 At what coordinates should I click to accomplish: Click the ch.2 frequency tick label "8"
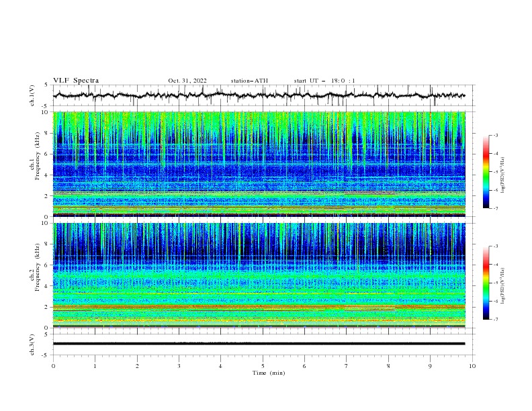(47, 244)
